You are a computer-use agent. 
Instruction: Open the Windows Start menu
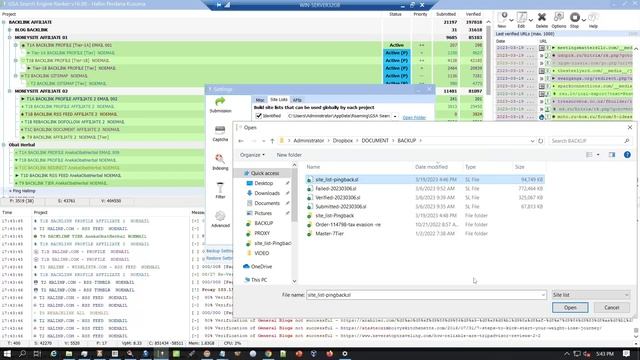point(7,353)
